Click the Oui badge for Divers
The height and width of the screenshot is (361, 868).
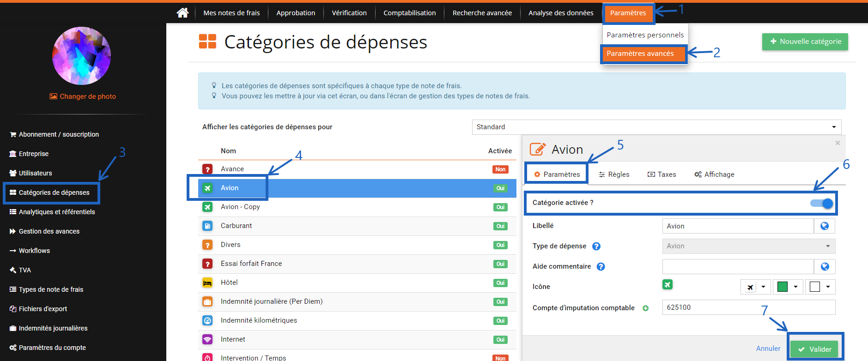pos(500,245)
